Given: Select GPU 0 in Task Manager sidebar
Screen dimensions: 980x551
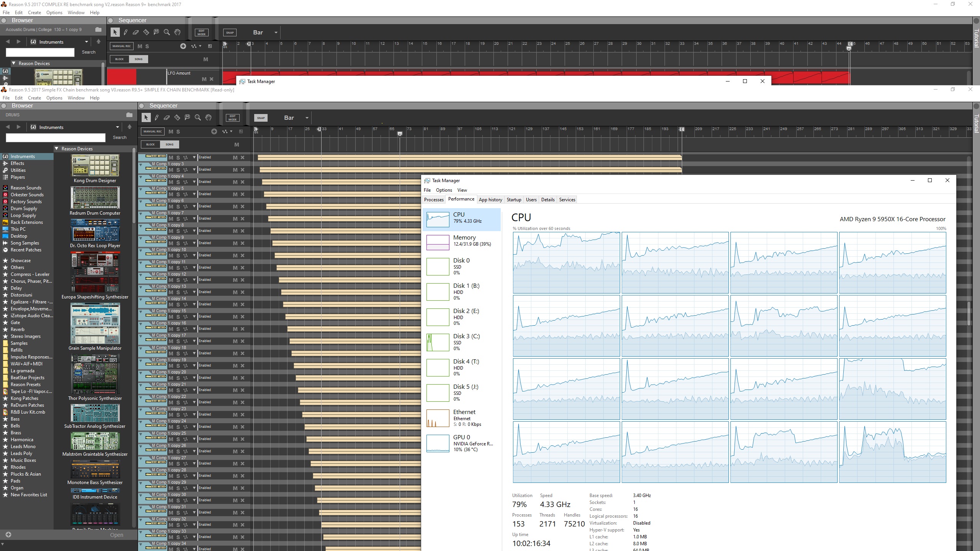Looking at the screenshot, I should 462,443.
